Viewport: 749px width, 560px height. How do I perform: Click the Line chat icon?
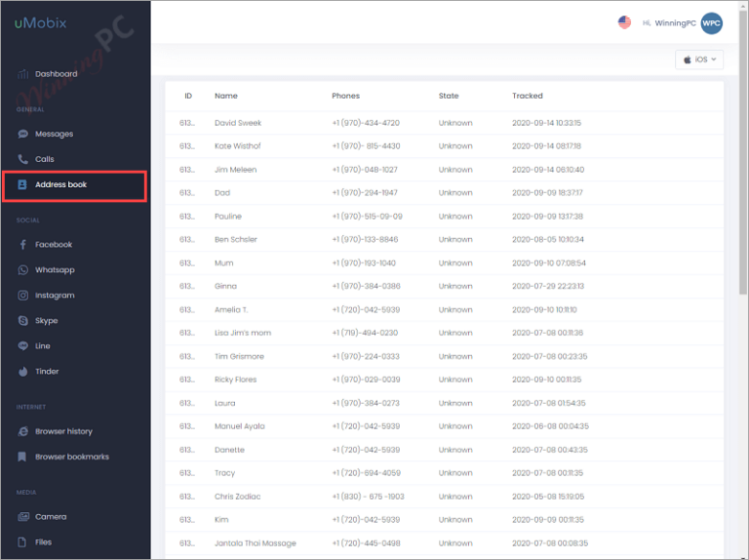[x=23, y=346]
